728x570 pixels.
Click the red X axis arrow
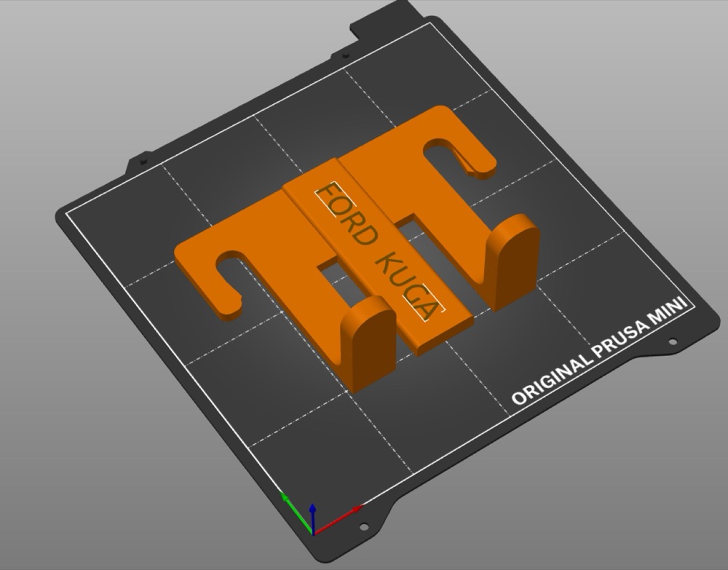click(x=338, y=520)
